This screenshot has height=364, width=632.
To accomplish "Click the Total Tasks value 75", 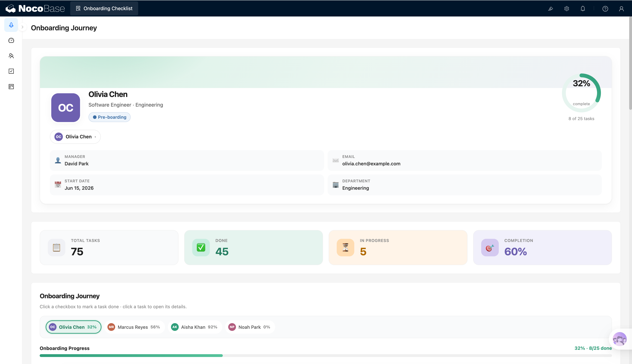I will pos(77,251).
